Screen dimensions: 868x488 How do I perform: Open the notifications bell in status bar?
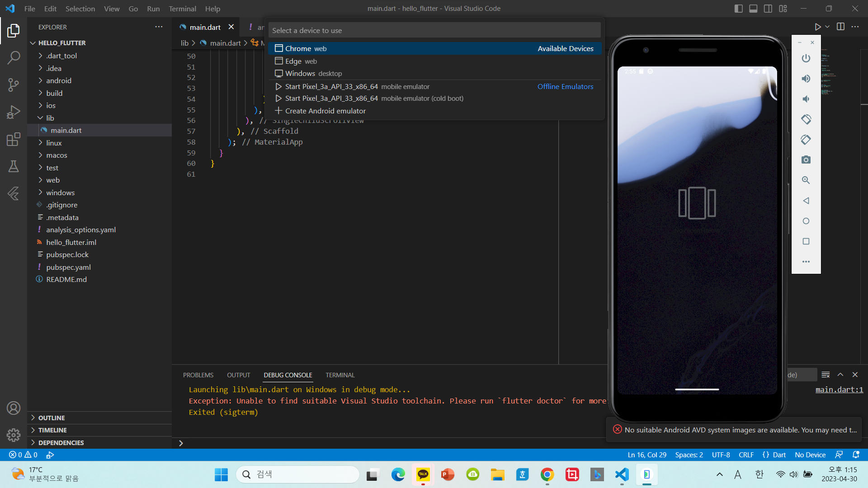tap(856, 455)
